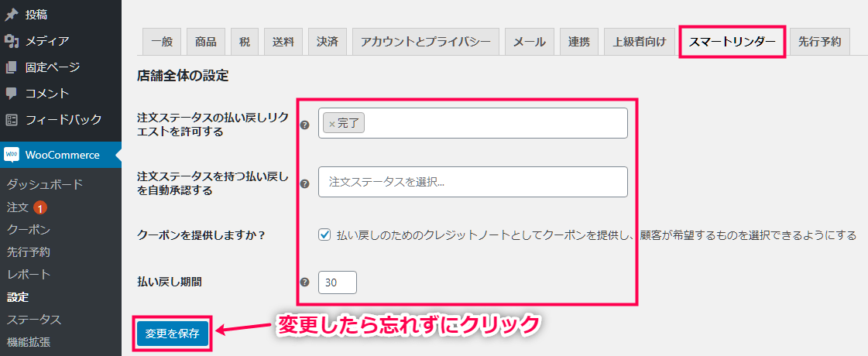Viewport: 868px width, 356px height.
Task: Click the 注文ステータスを持つ払い戻しを自動承認する label
Action: [213, 183]
